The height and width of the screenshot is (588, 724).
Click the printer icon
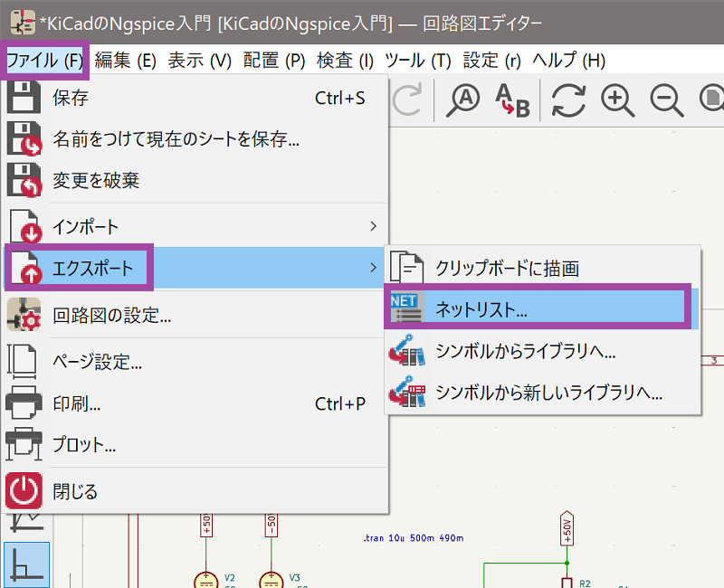(24, 403)
